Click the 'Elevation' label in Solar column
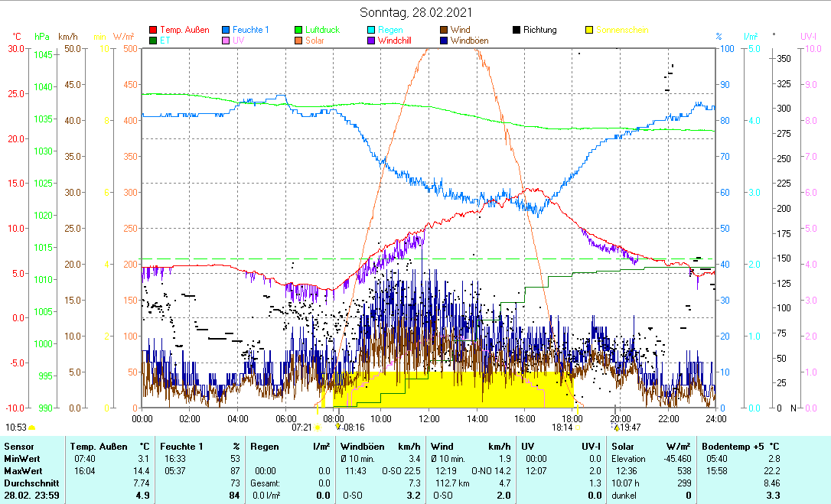 click(628, 459)
